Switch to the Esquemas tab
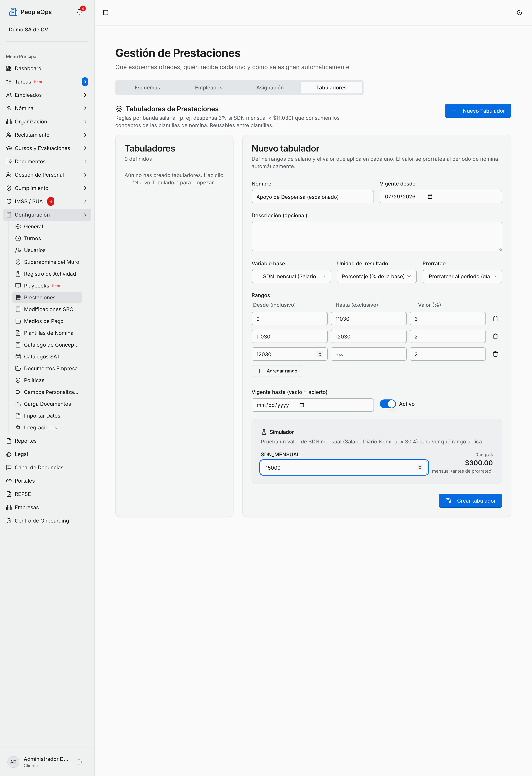The height and width of the screenshot is (776, 532). (147, 87)
